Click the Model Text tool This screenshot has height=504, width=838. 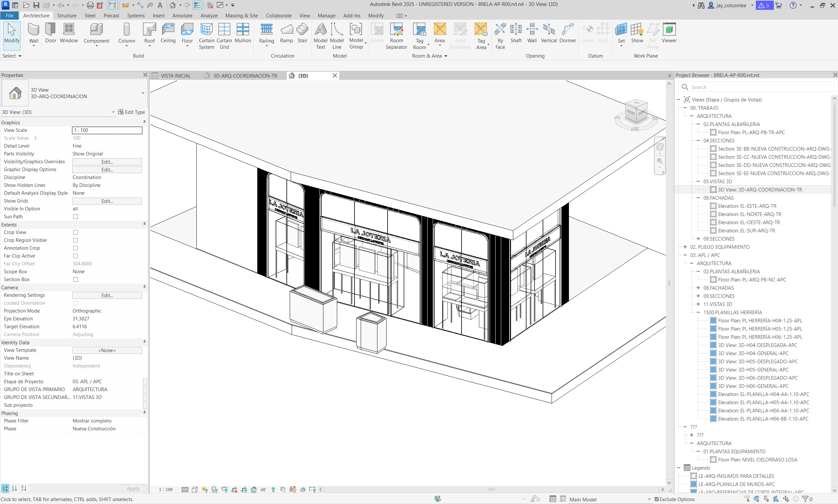[320, 30]
